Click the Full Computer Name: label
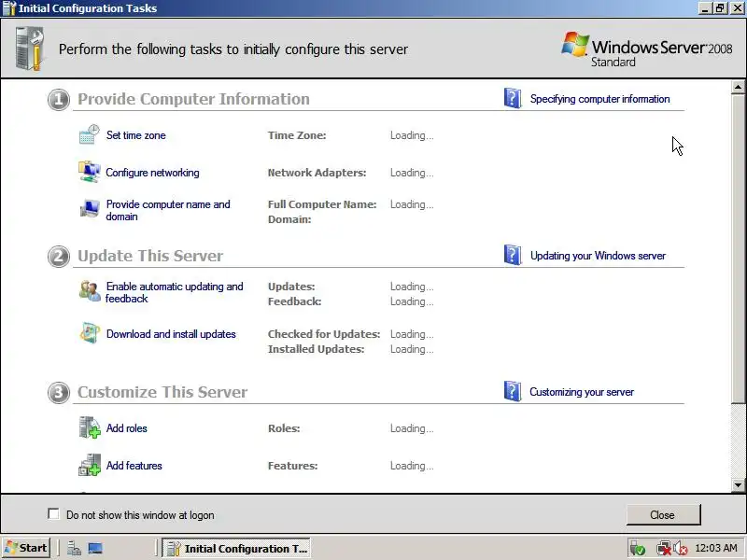 coord(322,204)
